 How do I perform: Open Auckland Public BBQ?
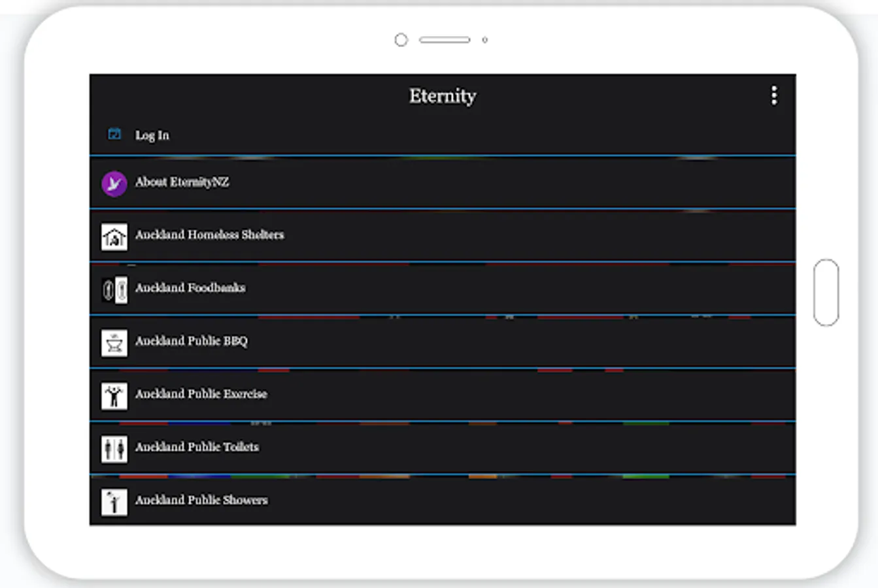pyautogui.click(x=443, y=342)
